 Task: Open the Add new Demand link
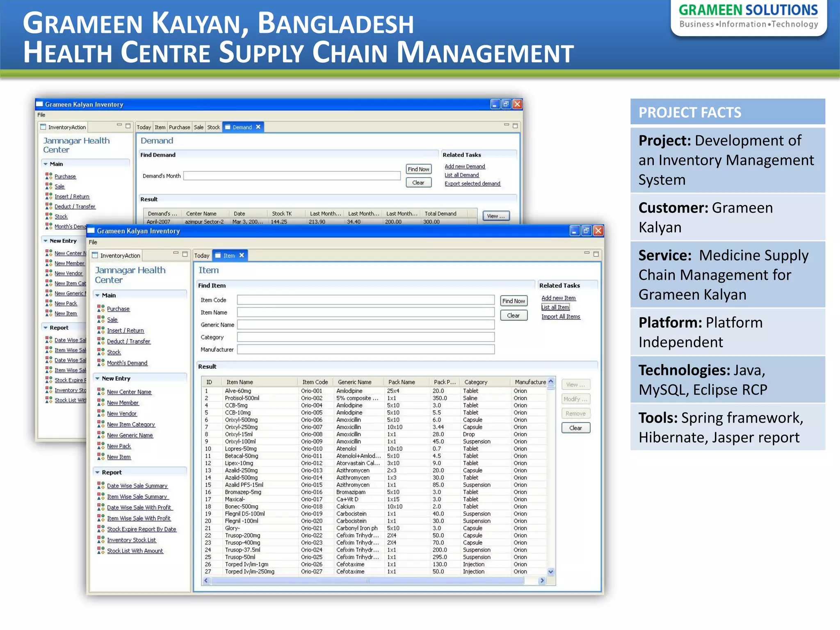465,167
